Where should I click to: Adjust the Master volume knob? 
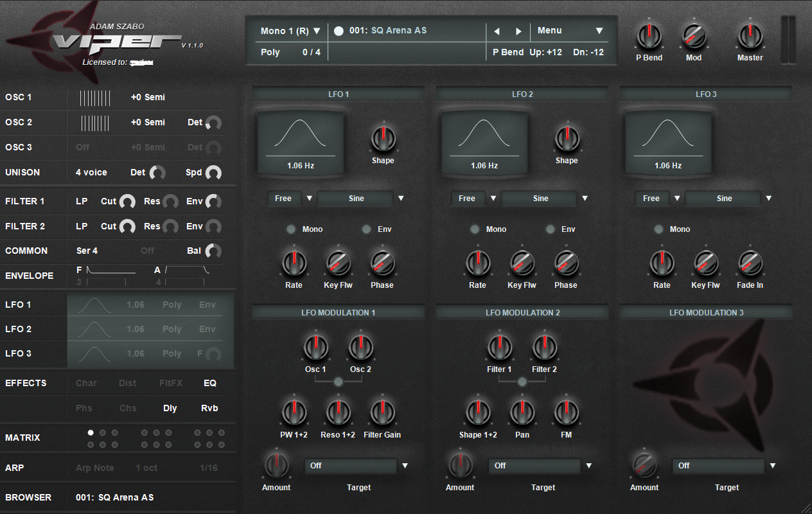(x=750, y=35)
